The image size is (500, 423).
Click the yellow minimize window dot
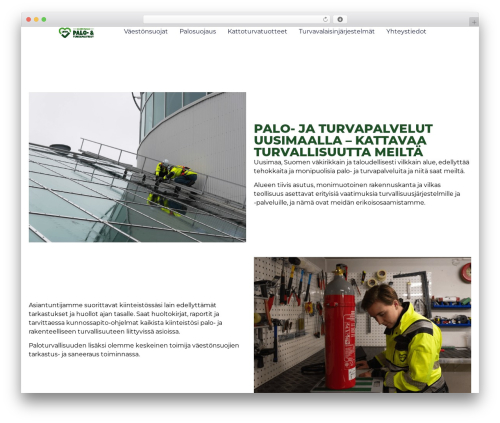(36, 20)
